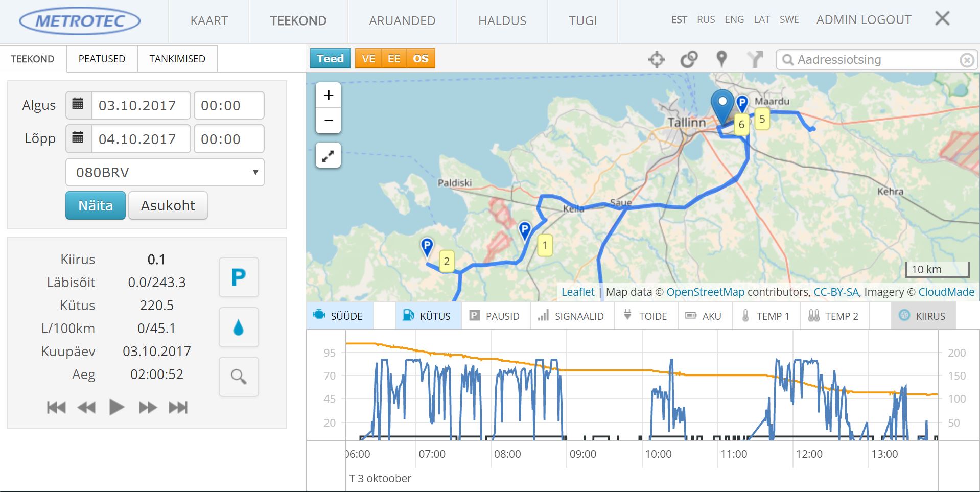The width and height of the screenshot is (980, 492).
Task: Toggle the KIIRUS speed graph series
Action: (923, 316)
